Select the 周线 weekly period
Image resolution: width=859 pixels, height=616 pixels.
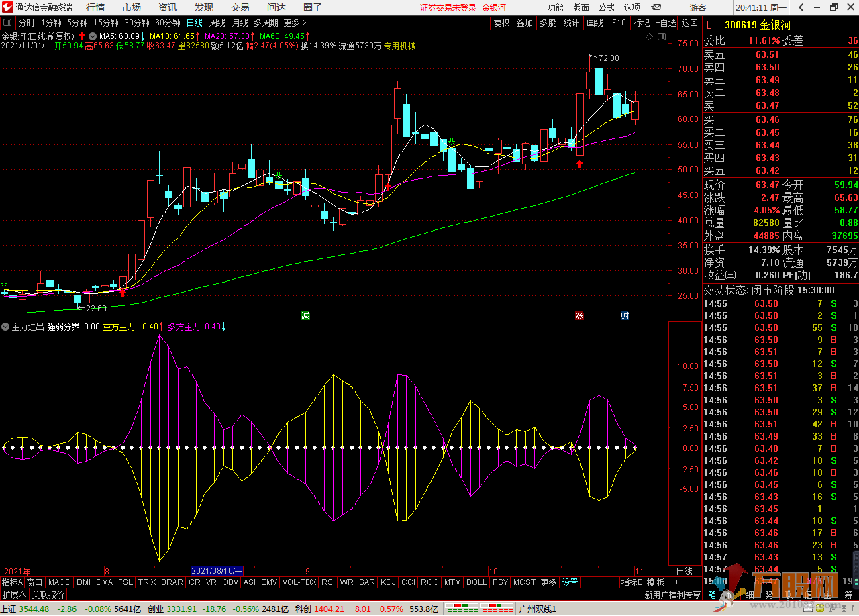[217, 23]
